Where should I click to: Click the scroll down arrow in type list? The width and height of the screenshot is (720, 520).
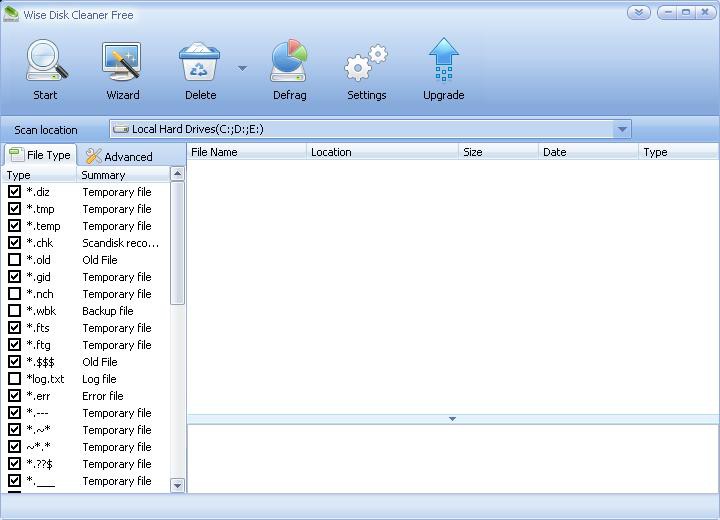[x=178, y=486]
